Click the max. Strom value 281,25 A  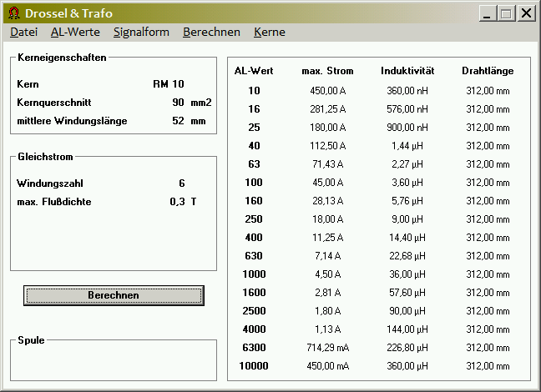[328, 109]
